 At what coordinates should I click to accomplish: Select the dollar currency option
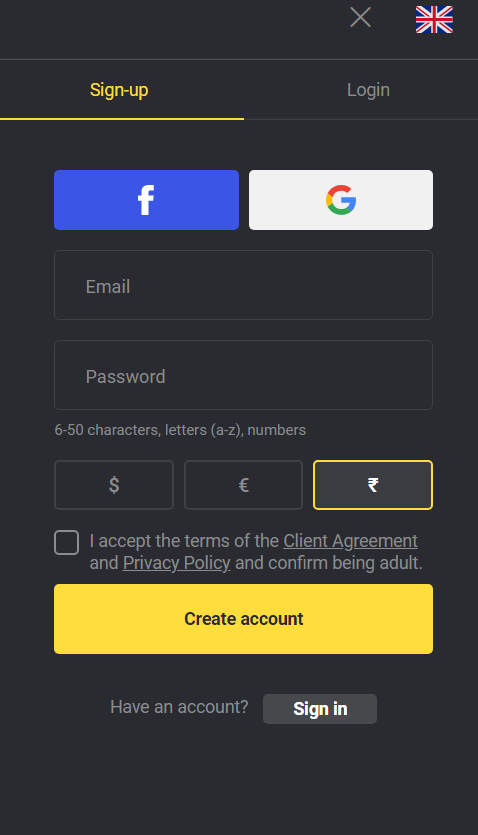(114, 485)
